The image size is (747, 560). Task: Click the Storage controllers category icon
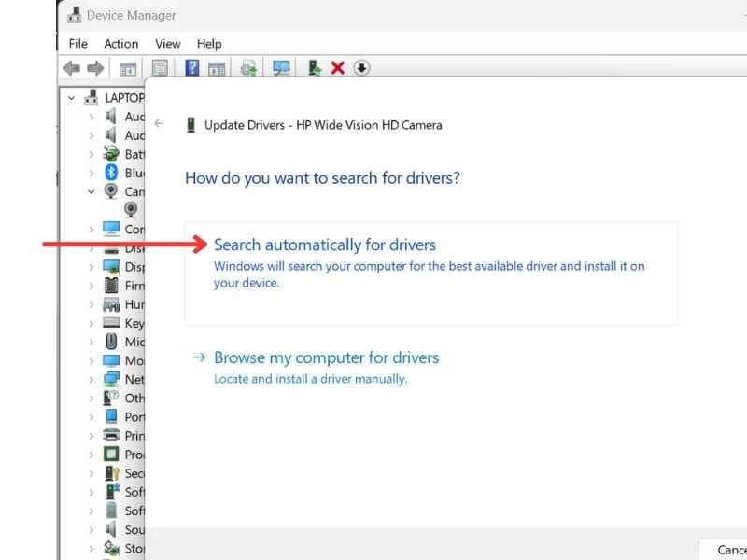pos(111,548)
